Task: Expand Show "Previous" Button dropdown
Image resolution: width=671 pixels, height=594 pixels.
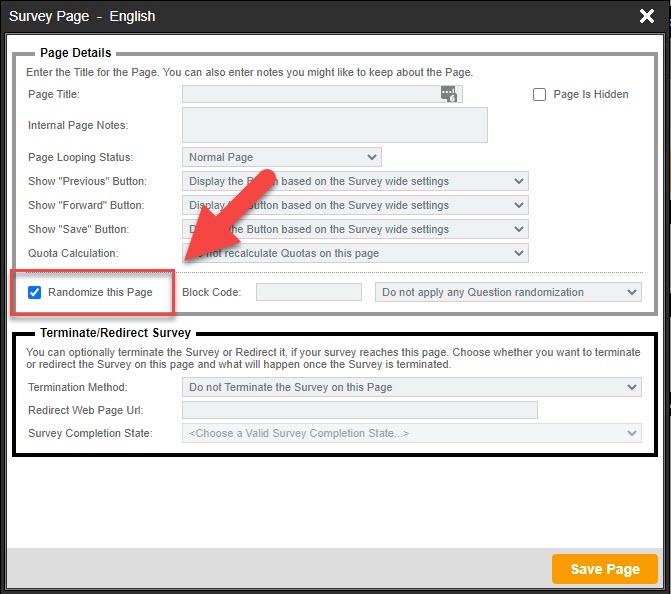Action: tap(355, 181)
